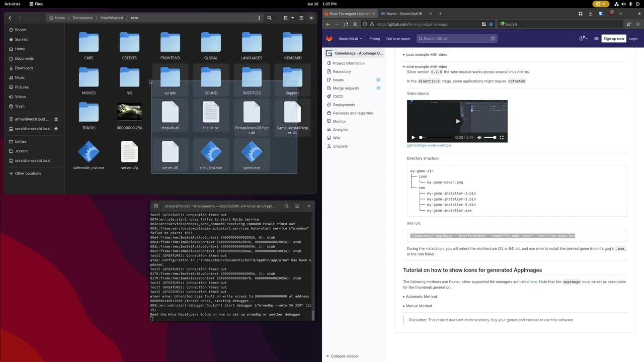The image size is (644, 362).
Task: Switch to Home - SteamGridDB tab
Action: coord(404,14)
